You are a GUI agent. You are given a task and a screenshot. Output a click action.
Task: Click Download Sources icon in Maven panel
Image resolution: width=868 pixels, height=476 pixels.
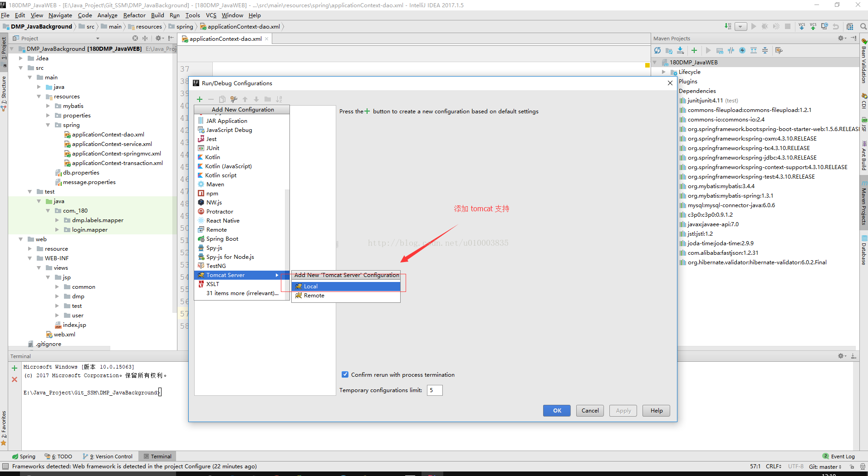pyautogui.click(x=680, y=50)
